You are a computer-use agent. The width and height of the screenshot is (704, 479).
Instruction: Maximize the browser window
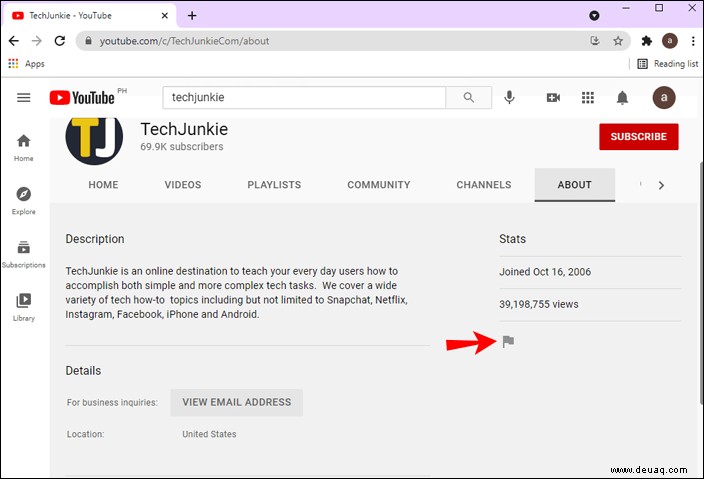[x=659, y=8]
